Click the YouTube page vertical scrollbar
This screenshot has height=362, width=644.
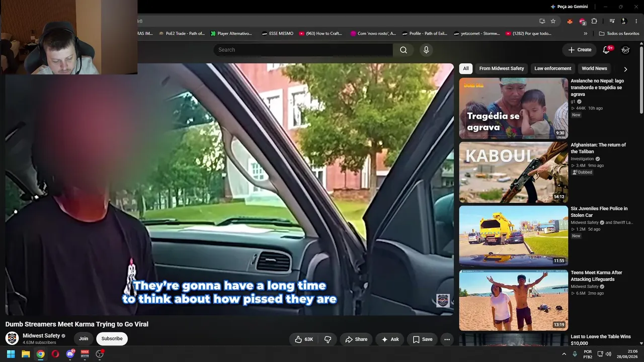click(641, 80)
